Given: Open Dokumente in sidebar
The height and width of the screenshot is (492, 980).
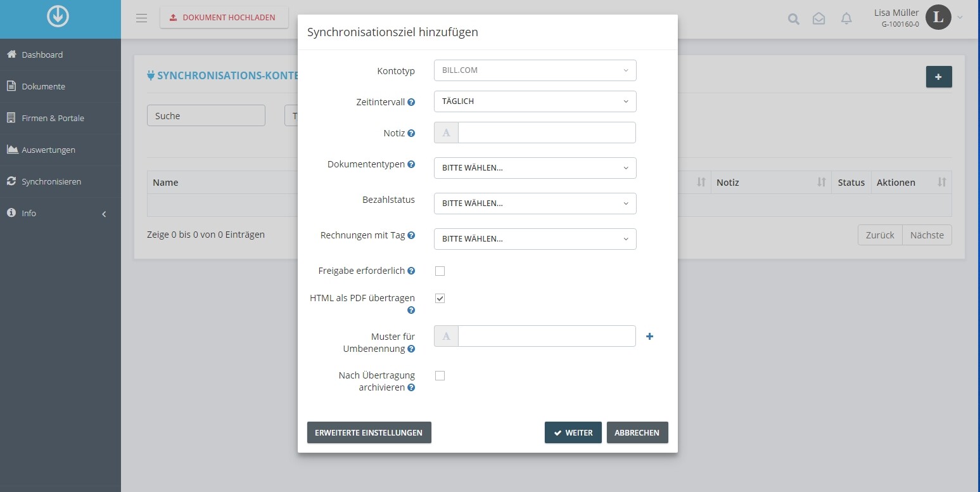Looking at the screenshot, I should pyautogui.click(x=60, y=86).
